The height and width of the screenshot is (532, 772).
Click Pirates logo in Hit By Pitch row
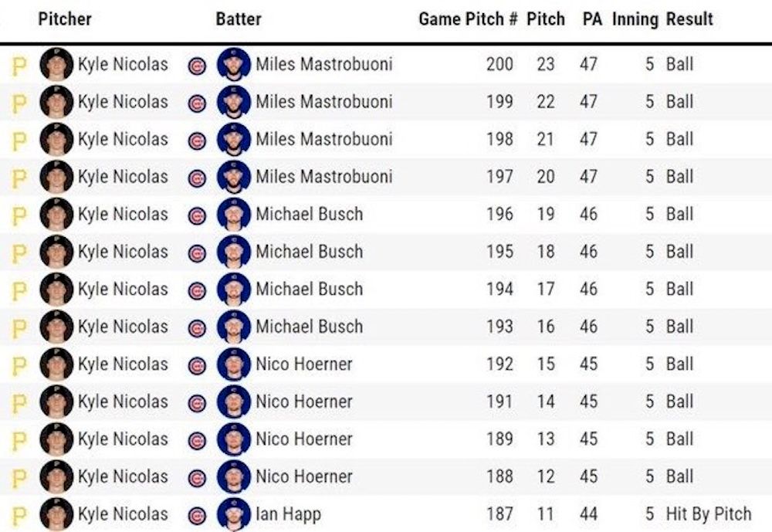pyautogui.click(x=19, y=516)
